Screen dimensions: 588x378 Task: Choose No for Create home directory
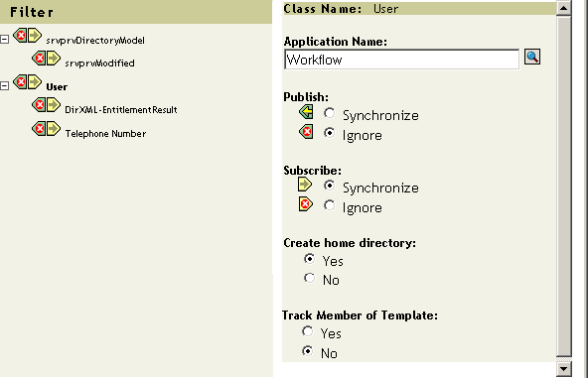pyautogui.click(x=309, y=278)
